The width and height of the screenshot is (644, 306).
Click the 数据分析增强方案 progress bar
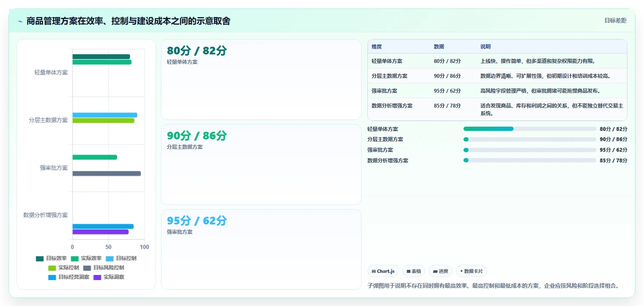coord(530,160)
